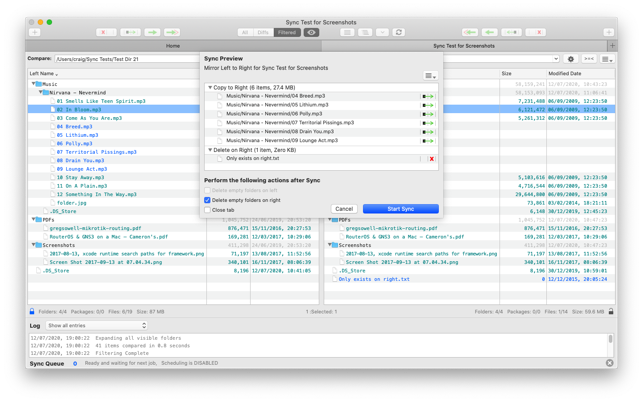Click the copy arrow icon for 04 Breed.mp3
The height and width of the screenshot is (402, 643).
428,96
